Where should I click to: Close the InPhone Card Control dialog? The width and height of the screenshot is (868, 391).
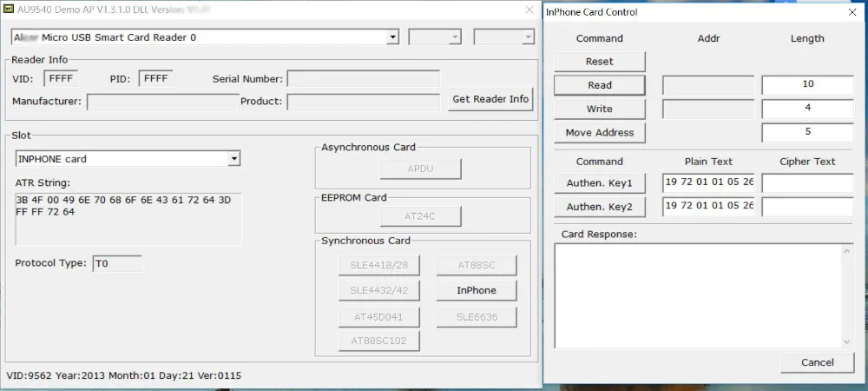pos(852,12)
